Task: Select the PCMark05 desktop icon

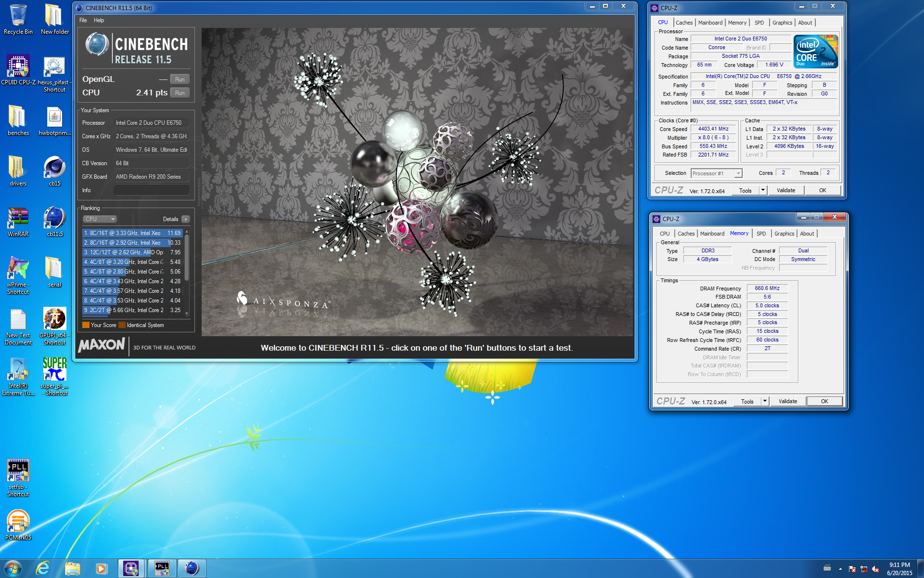Action: click(18, 525)
